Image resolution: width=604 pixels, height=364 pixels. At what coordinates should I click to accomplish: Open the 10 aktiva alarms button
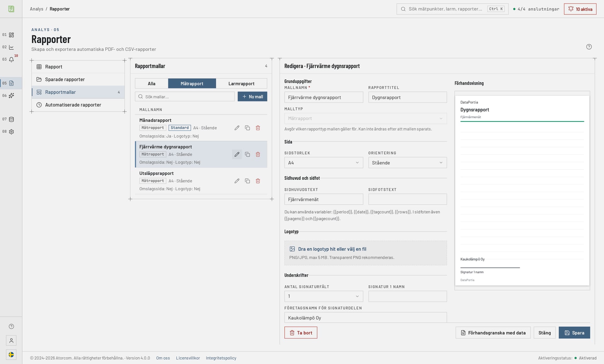(x=580, y=9)
